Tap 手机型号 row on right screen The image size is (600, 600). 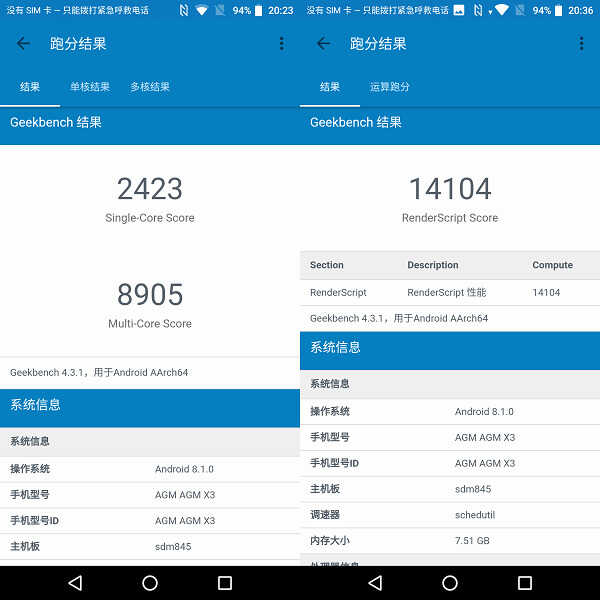coord(450,437)
